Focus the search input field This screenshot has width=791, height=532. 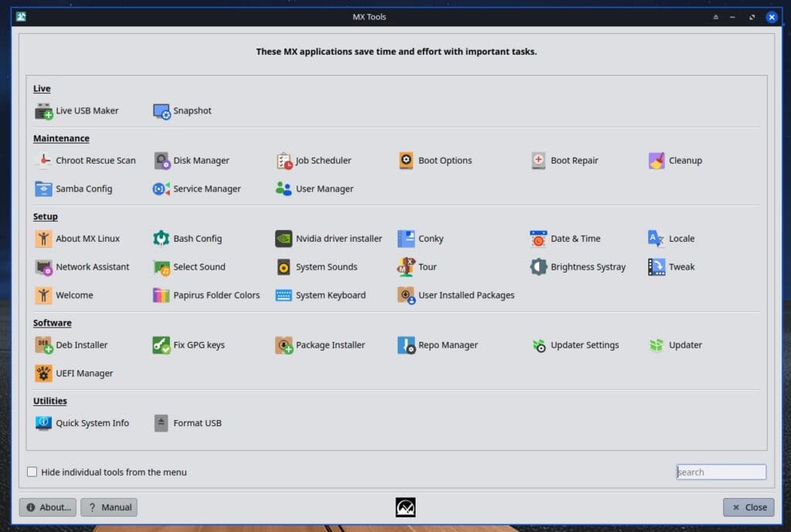(x=721, y=472)
